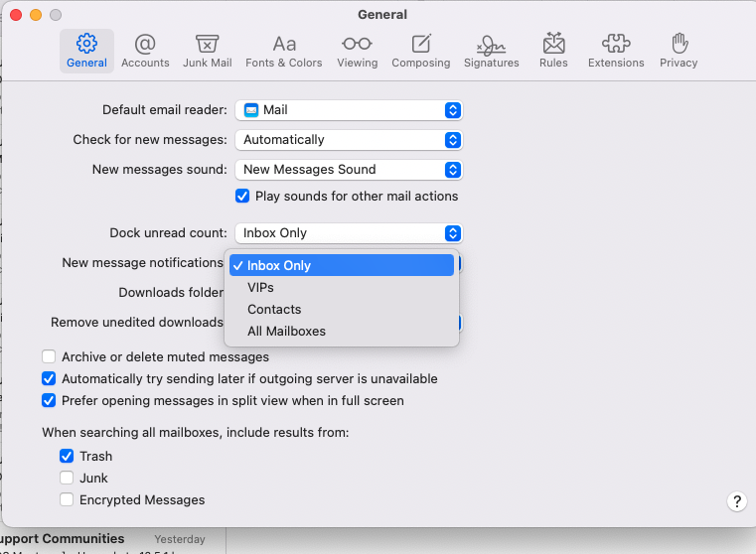Open the Extensions puzzle piece icon
Screen dimensions: 756x554
click(616, 44)
